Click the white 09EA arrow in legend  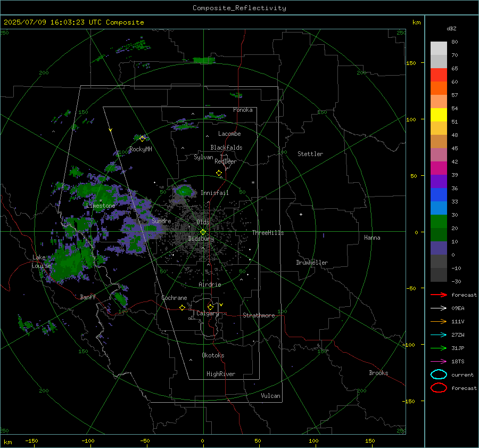[439, 308]
